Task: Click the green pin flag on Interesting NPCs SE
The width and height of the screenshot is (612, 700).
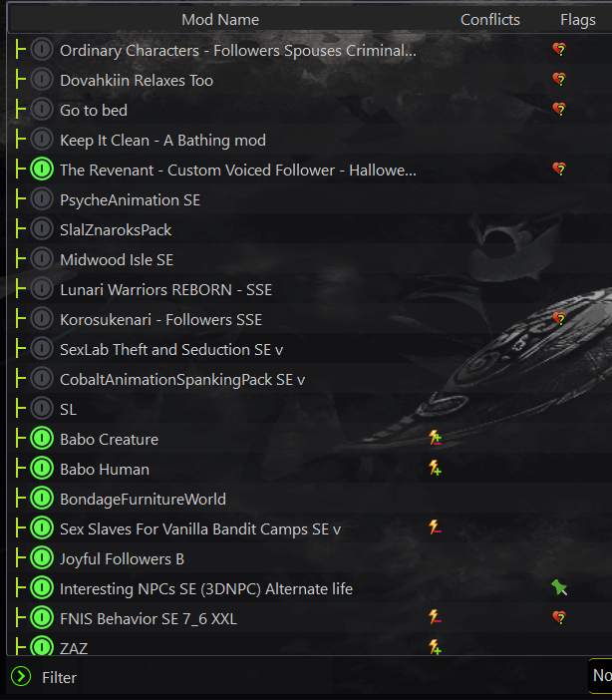Action: coord(559,587)
